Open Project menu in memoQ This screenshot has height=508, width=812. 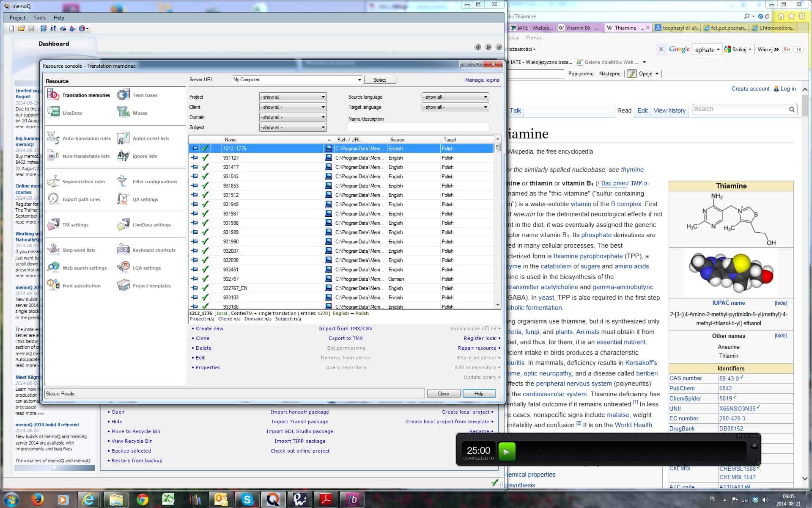click(17, 18)
